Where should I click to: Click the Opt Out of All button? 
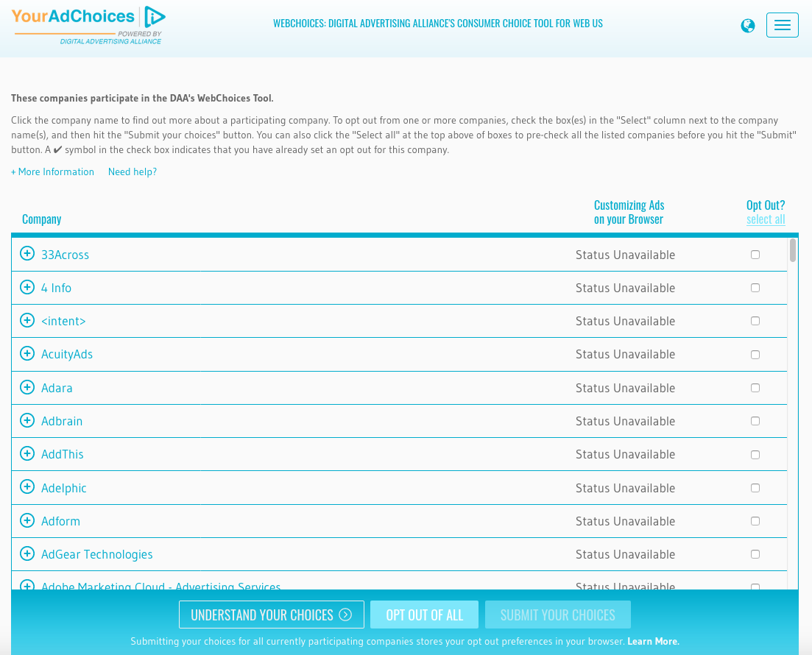point(424,615)
